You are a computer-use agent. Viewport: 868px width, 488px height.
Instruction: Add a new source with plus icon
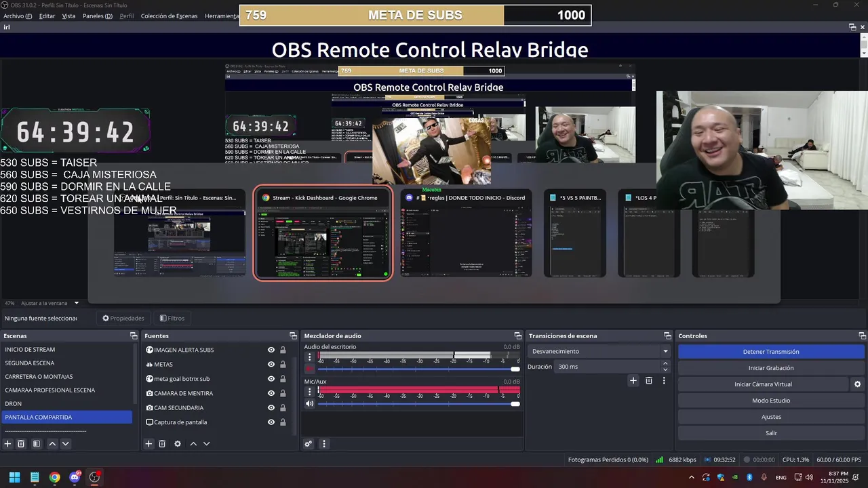coord(149,444)
